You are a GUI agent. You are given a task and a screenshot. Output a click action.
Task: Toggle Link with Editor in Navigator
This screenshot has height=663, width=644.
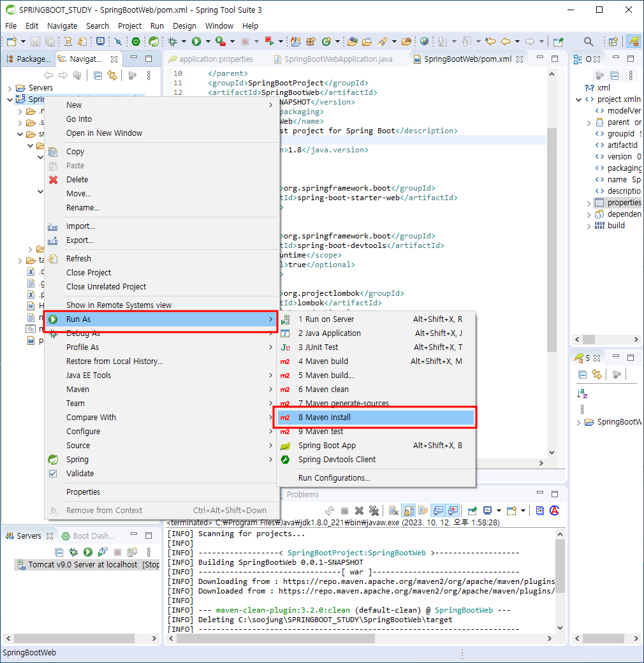(112, 76)
